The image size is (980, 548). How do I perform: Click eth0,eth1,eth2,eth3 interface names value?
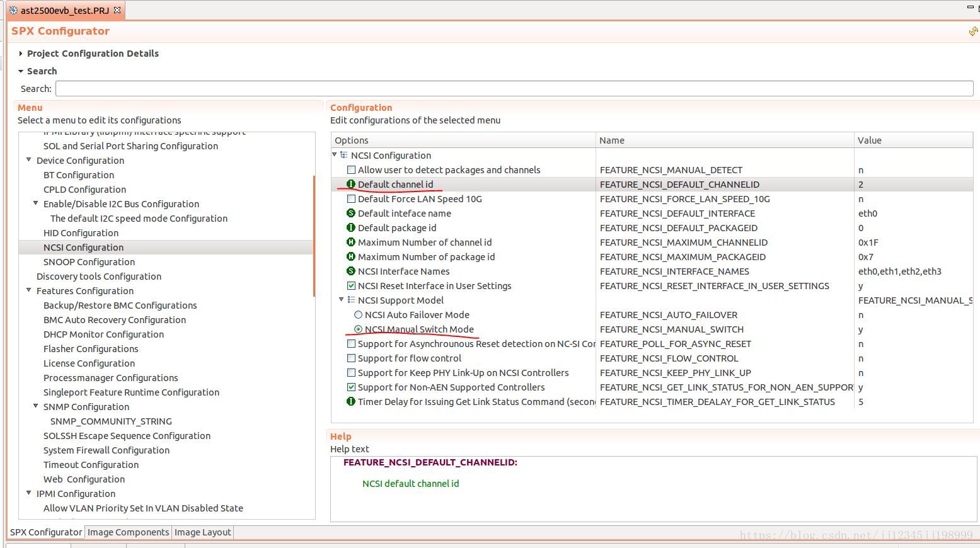coord(900,271)
